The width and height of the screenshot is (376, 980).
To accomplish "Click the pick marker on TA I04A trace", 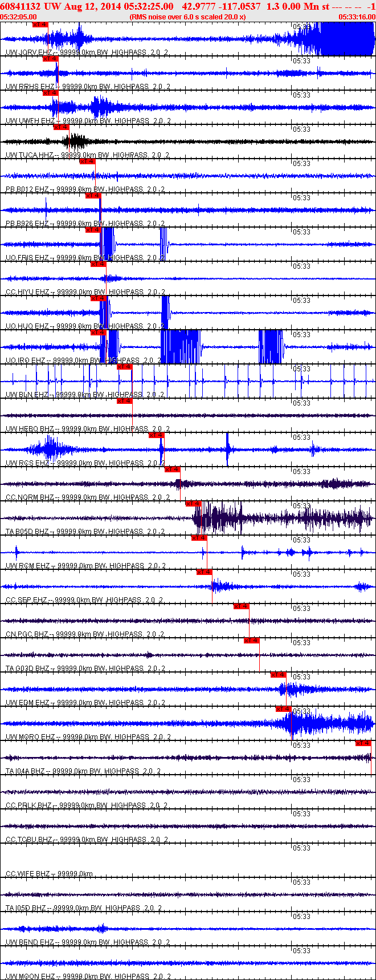I will (363, 743).
